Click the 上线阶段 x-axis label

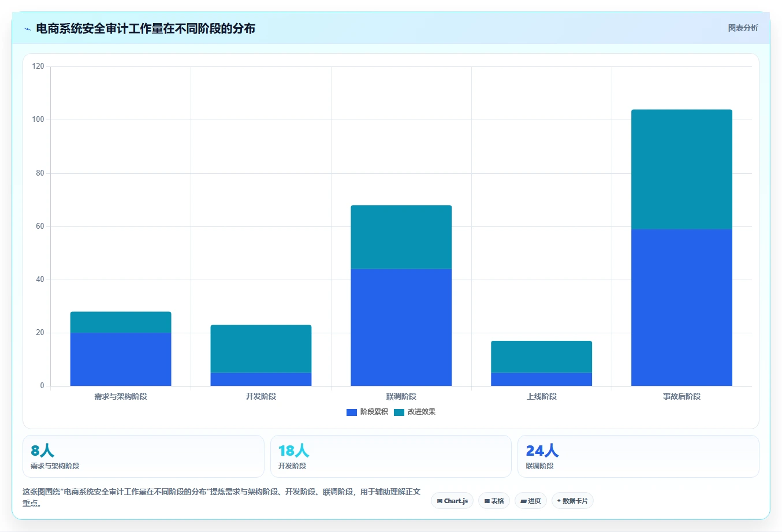(x=542, y=396)
